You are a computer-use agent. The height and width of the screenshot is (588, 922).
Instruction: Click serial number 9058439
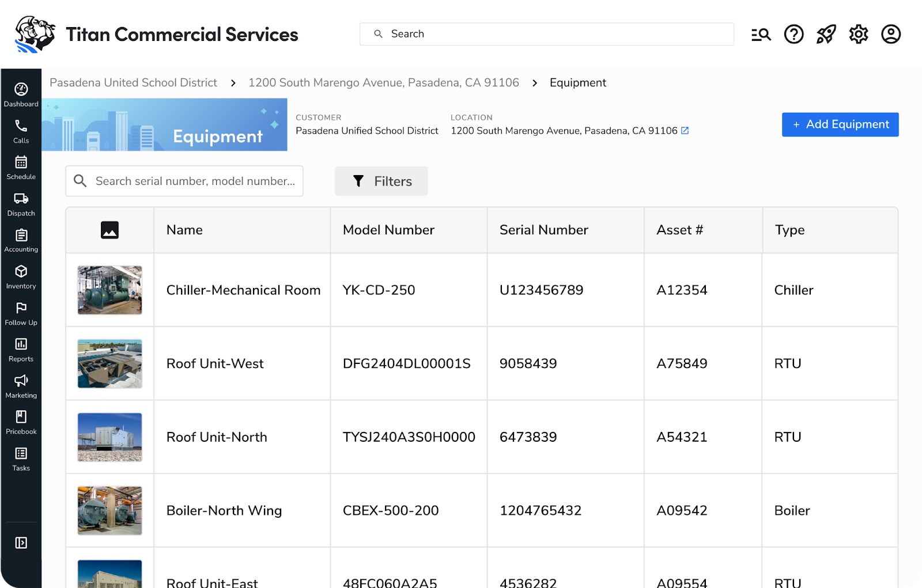click(x=528, y=363)
